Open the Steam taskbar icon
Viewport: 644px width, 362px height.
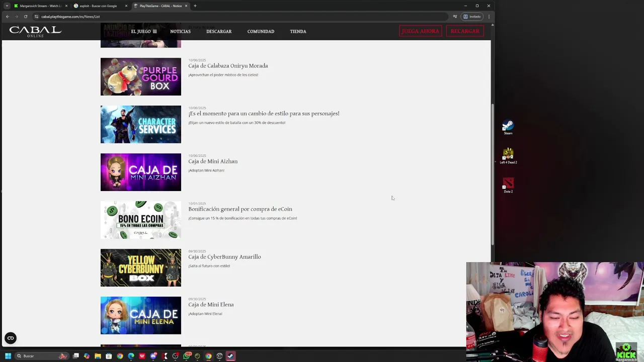point(230,356)
